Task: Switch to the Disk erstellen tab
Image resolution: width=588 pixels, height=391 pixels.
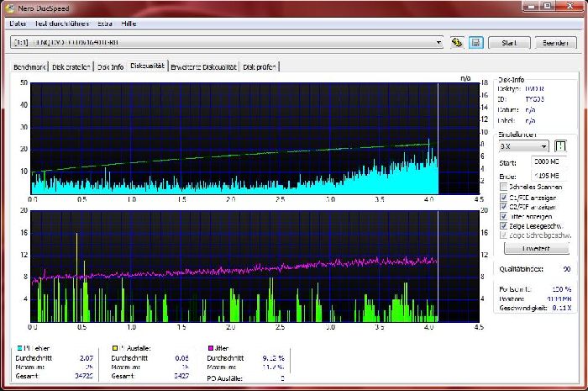Action: (x=71, y=66)
